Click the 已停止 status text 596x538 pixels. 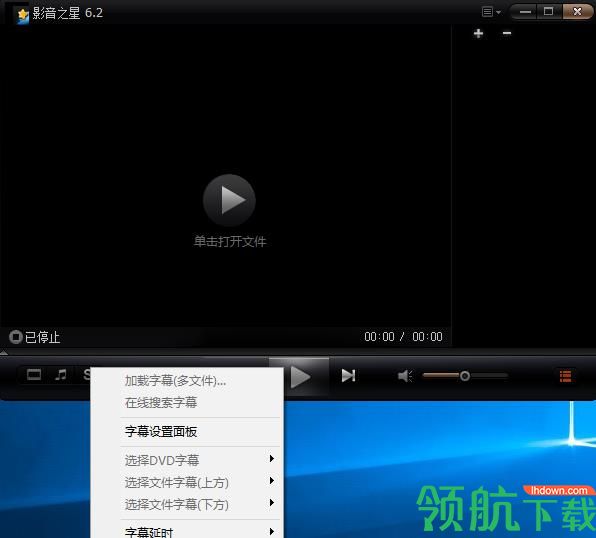point(43,337)
